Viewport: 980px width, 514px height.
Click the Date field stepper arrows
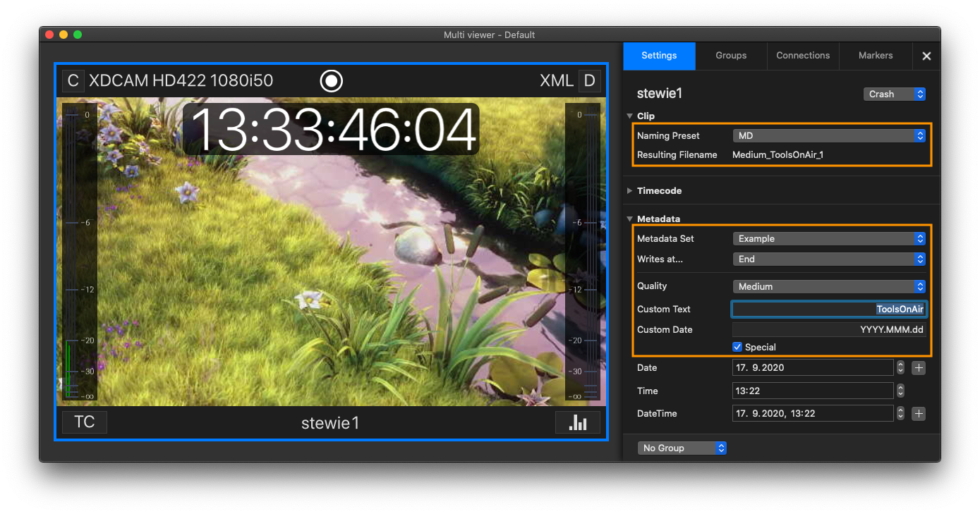900,367
